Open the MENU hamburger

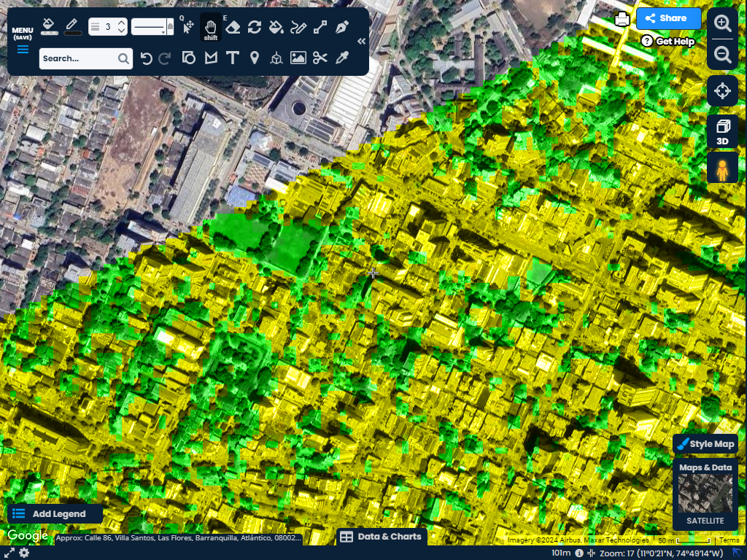(x=23, y=50)
